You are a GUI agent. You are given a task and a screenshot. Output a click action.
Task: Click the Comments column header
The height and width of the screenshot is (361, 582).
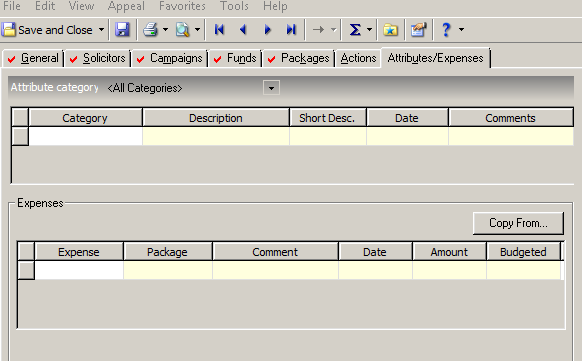point(511,118)
